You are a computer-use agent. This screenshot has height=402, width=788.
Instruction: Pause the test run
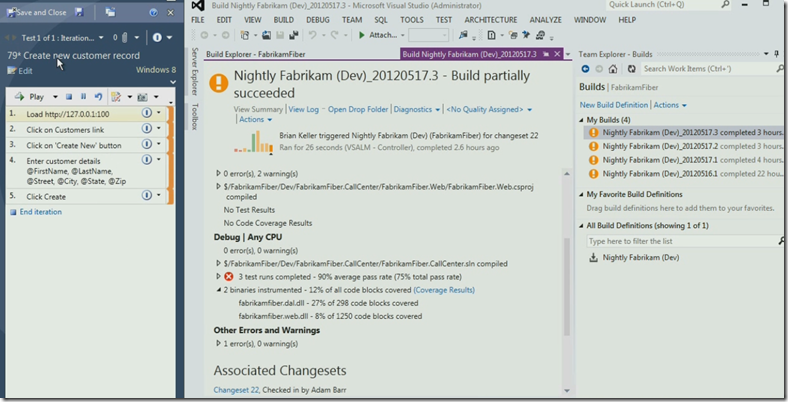(x=83, y=96)
